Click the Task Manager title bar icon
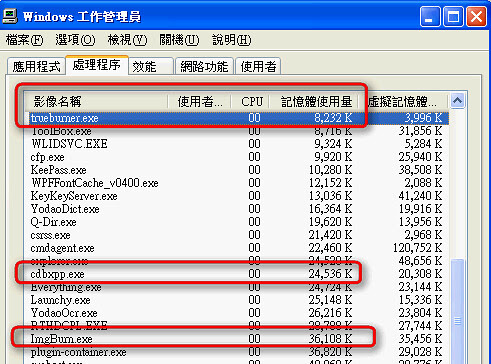The width and height of the screenshot is (491, 364). click(10, 16)
